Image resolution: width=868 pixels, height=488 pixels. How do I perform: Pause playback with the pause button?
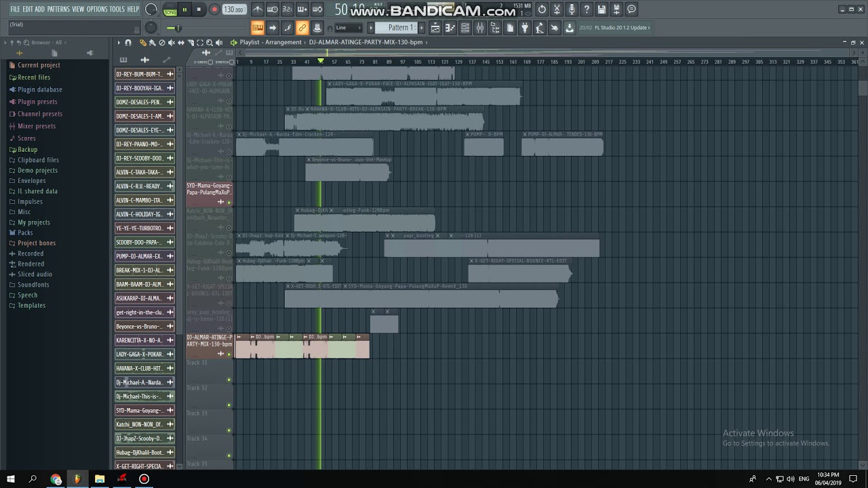pos(184,9)
